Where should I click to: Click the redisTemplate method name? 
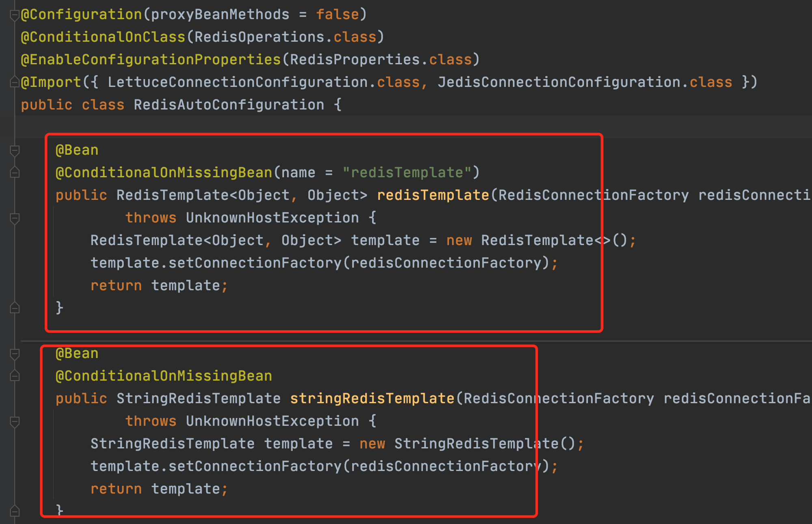click(x=433, y=195)
